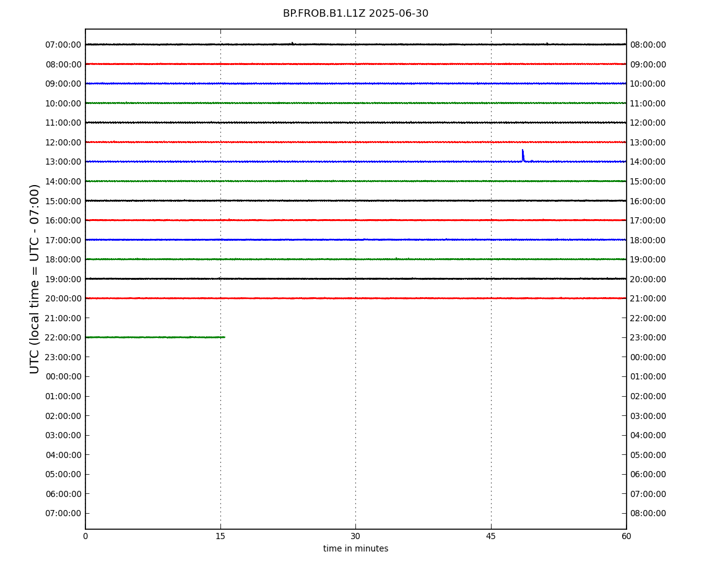Click the left-axis label 00:00:00

[63, 377]
